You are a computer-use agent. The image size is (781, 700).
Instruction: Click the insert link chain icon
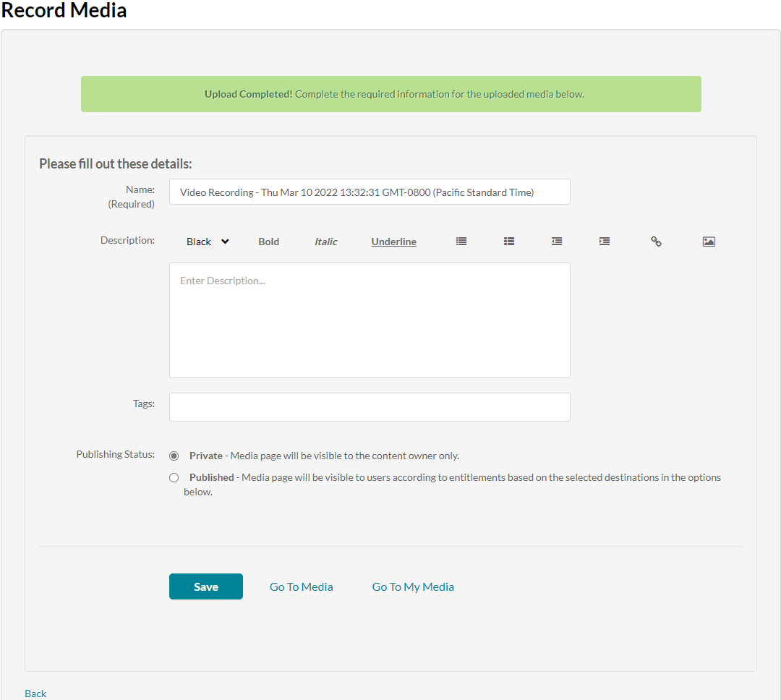656,242
